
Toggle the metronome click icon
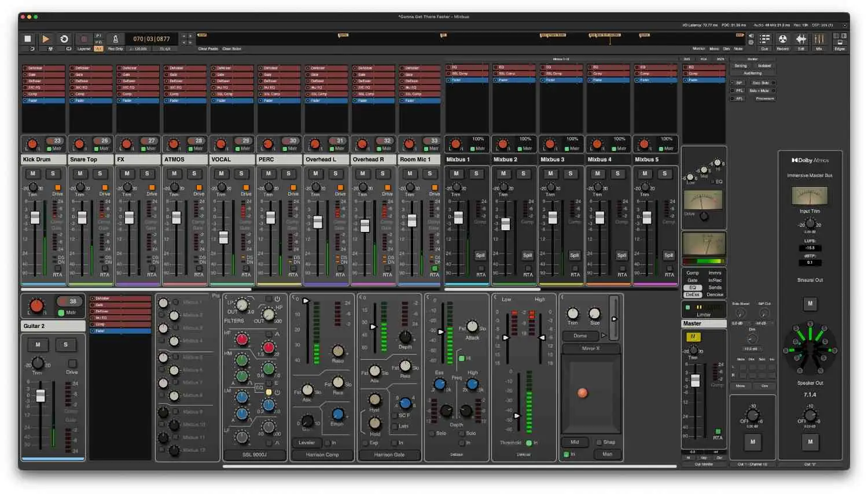point(115,39)
